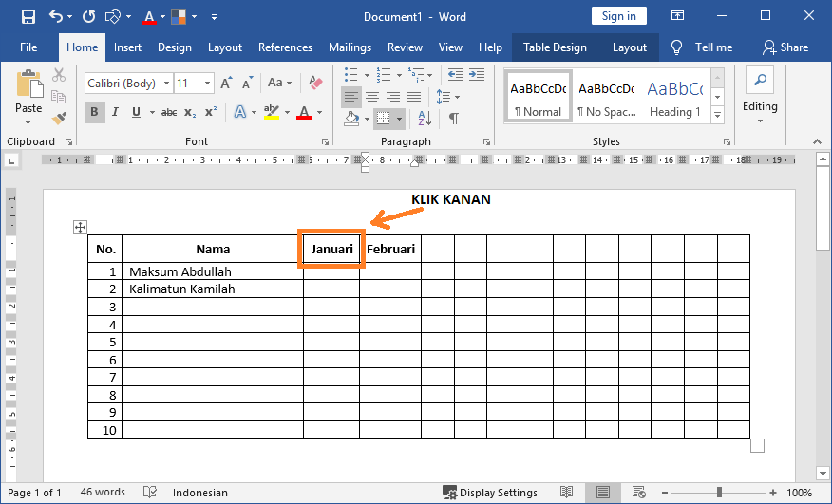Viewport: 832px width, 504px height.
Task: Save the document with the floppy icon
Action: (x=28, y=17)
